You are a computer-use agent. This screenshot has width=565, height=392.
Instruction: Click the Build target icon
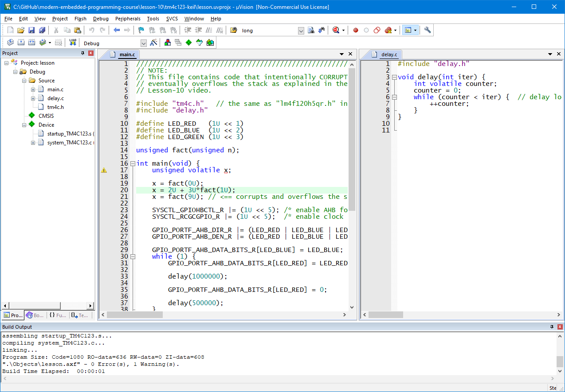coord(21,43)
